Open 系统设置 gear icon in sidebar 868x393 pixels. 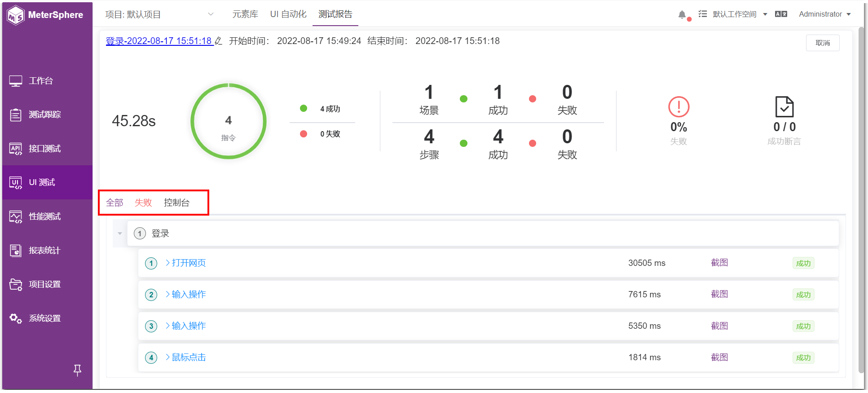(x=16, y=318)
